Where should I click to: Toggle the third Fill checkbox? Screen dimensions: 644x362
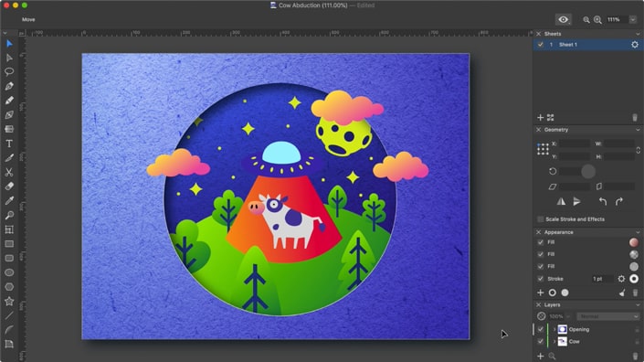pos(541,266)
